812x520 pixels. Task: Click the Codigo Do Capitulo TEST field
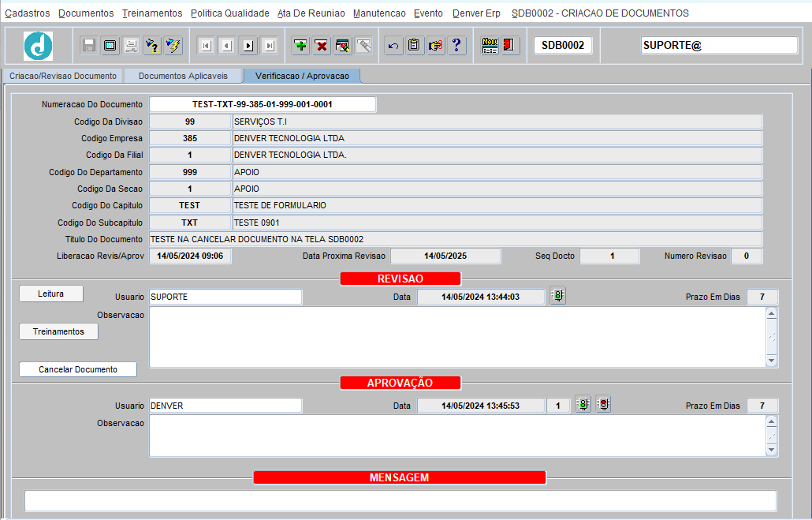click(189, 205)
